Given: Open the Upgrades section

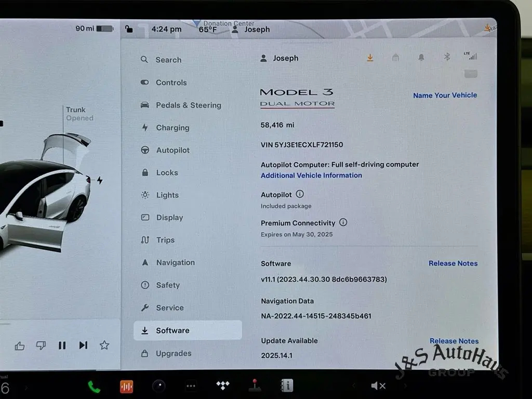Looking at the screenshot, I should click(188, 353).
